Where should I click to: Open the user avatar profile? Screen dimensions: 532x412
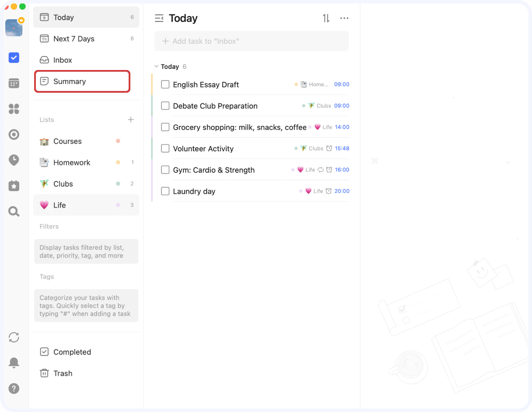[x=14, y=28]
